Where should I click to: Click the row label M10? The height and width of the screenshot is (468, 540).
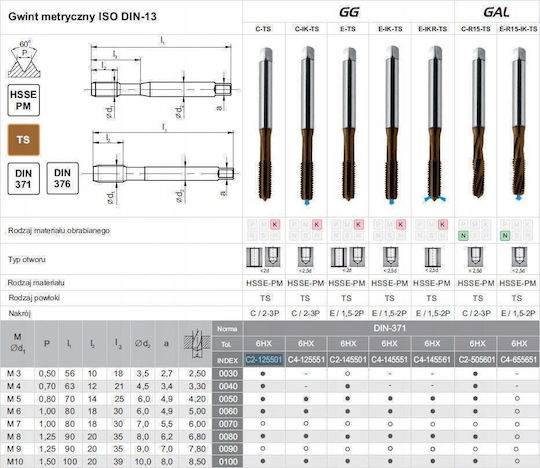15,462
